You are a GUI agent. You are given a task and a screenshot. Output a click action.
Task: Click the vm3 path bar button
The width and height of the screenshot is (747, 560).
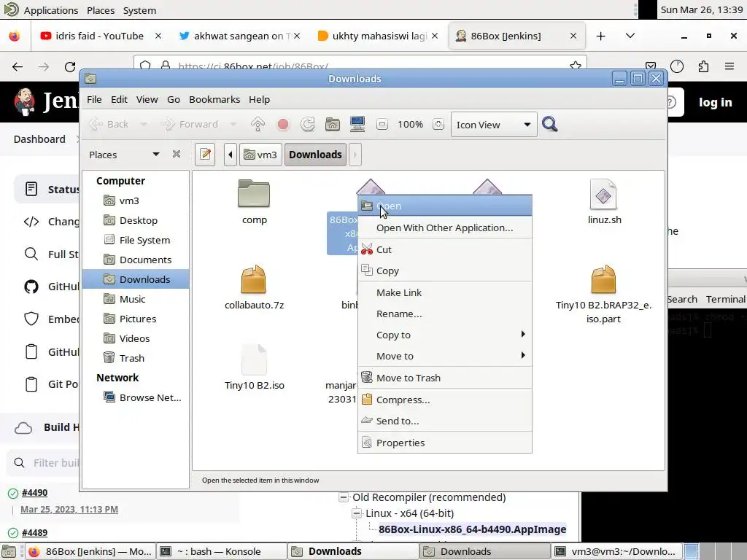click(x=260, y=155)
